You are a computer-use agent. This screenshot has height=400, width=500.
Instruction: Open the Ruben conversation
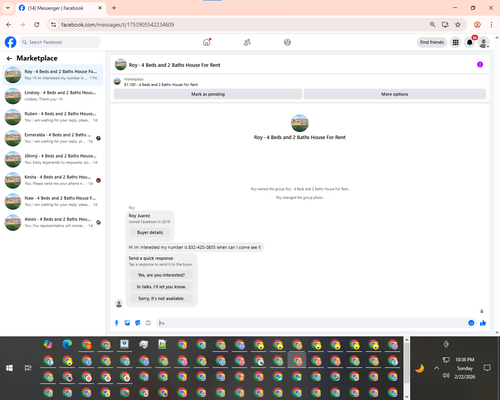coord(53,117)
